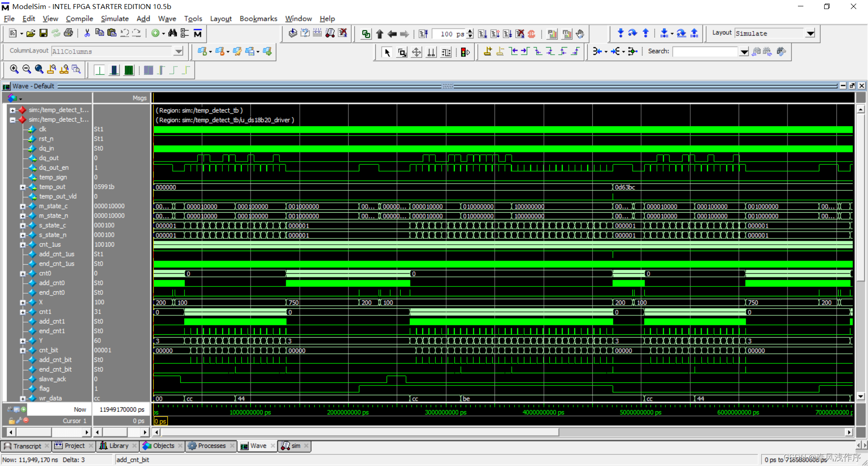Click the Continue Run icon
868x466 pixels.
495,34
